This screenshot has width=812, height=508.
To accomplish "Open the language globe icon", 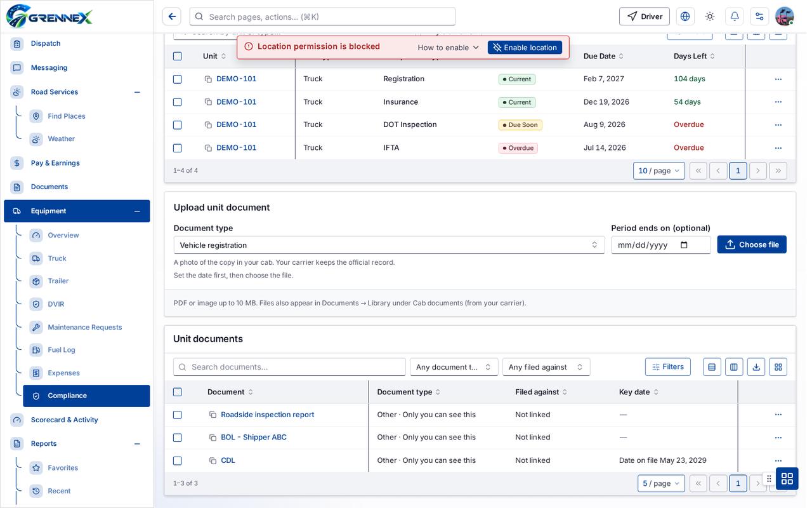I will pos(685,17).
